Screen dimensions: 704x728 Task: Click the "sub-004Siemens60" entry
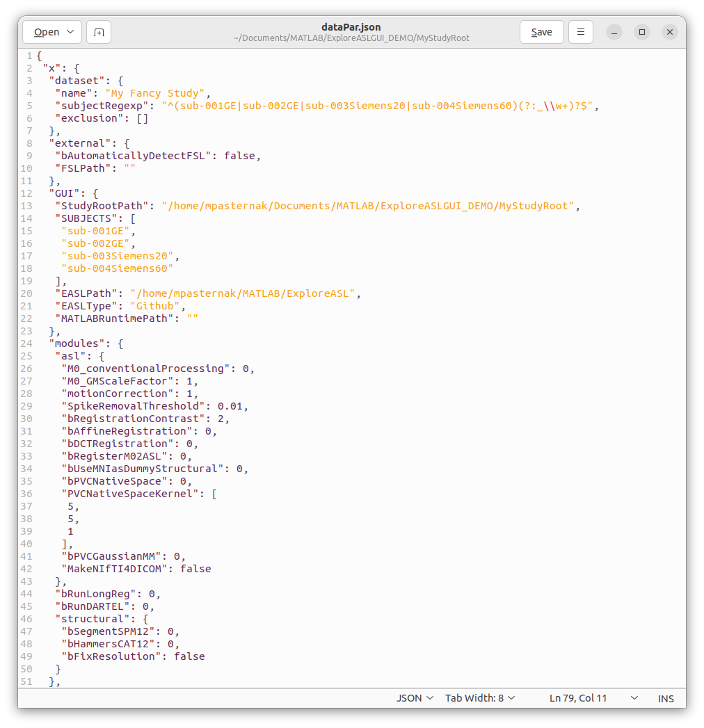pos(118,269)
